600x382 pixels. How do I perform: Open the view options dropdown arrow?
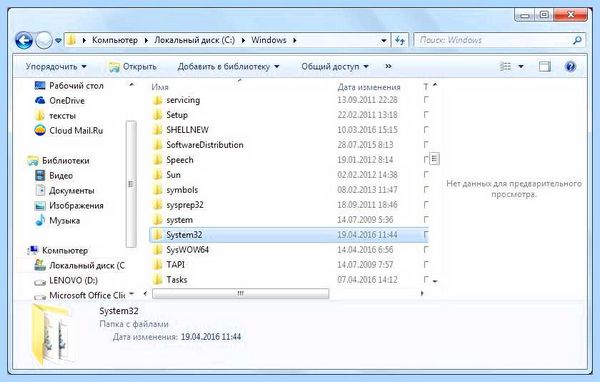tap(521, 67)
